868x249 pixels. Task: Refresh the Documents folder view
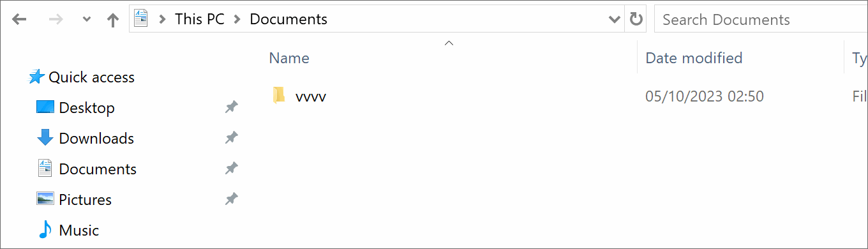coord(636,19)
